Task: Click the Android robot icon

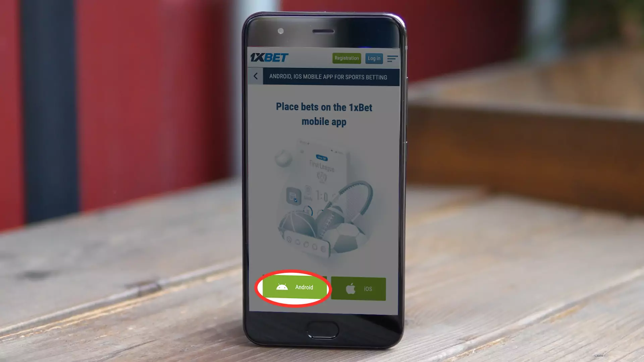Action: (282, 288)
